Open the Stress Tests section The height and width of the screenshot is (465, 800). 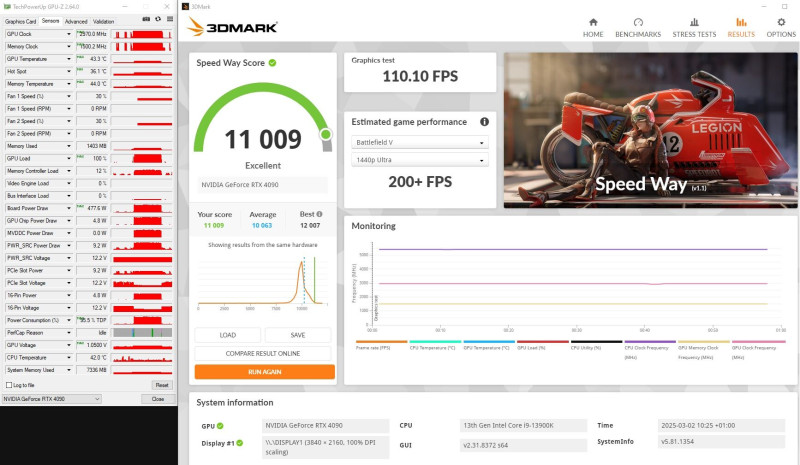[694, 28]
